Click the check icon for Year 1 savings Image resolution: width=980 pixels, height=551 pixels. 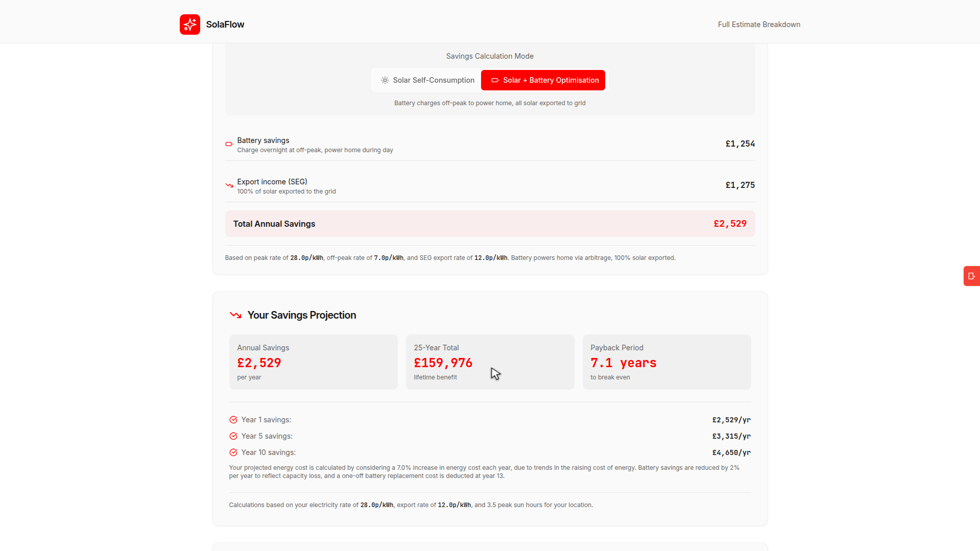pos(233,420)
